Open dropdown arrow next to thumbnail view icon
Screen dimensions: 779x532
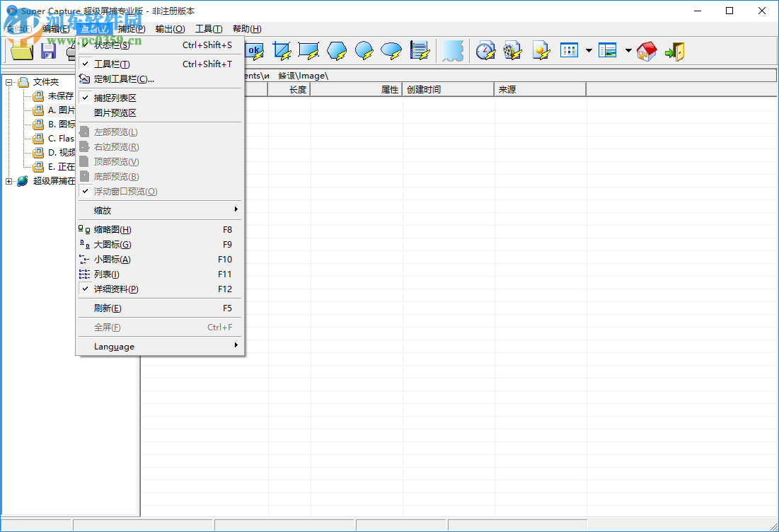coord(589,50)
